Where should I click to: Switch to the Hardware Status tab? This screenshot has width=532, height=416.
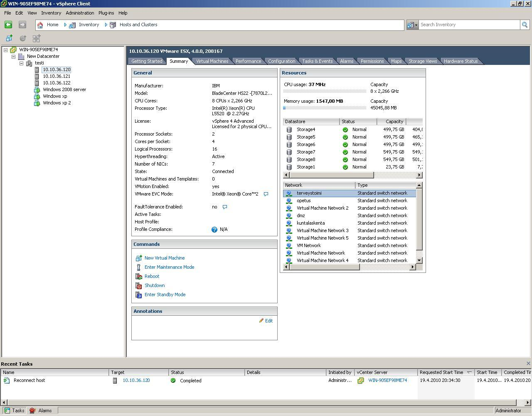(461, 61)
